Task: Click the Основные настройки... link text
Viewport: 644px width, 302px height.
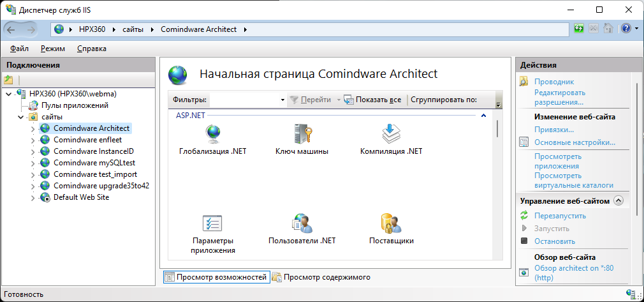Action: (574, 143)
